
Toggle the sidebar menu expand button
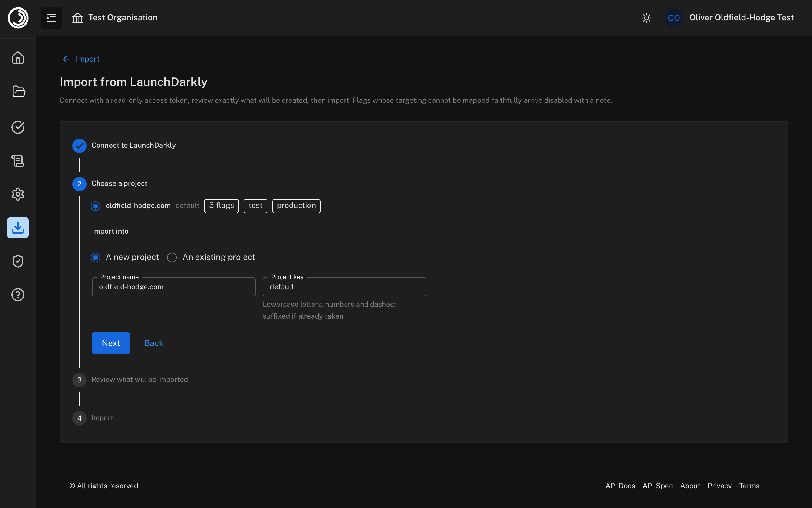point(51,18)
